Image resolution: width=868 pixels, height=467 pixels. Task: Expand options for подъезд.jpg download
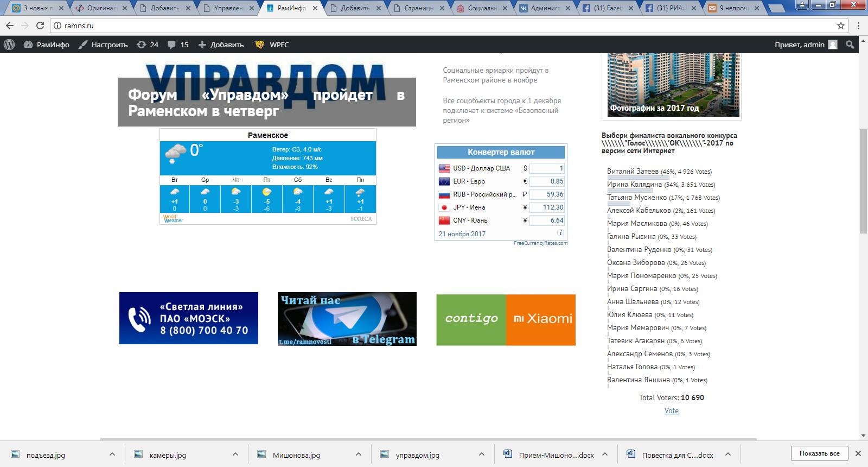112,454
